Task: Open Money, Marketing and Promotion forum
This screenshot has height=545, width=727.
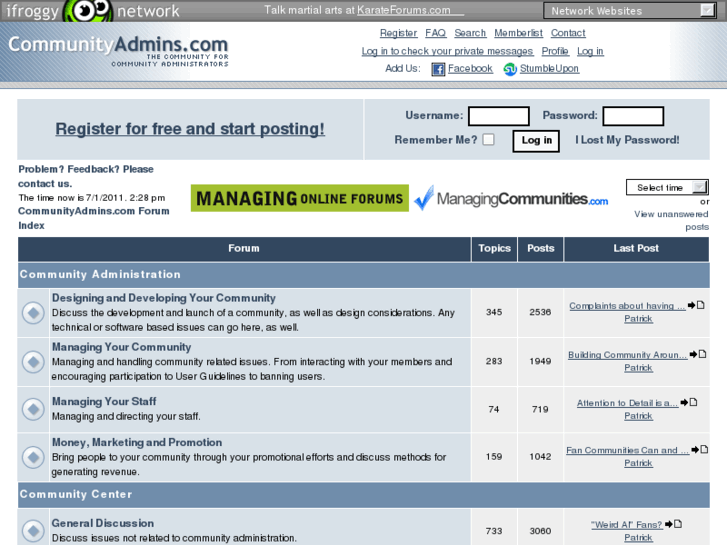Action: point(137,442)
